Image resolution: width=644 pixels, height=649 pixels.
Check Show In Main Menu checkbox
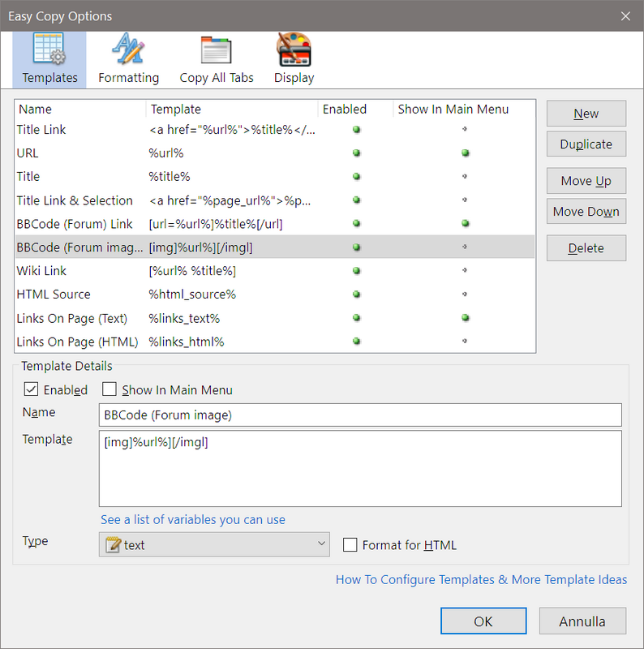coord(109,389)
